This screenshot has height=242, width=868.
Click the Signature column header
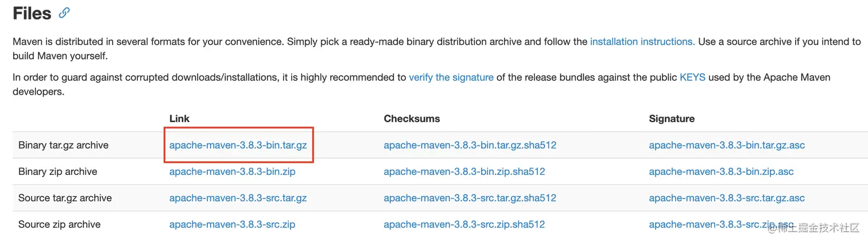pos(672,119)
